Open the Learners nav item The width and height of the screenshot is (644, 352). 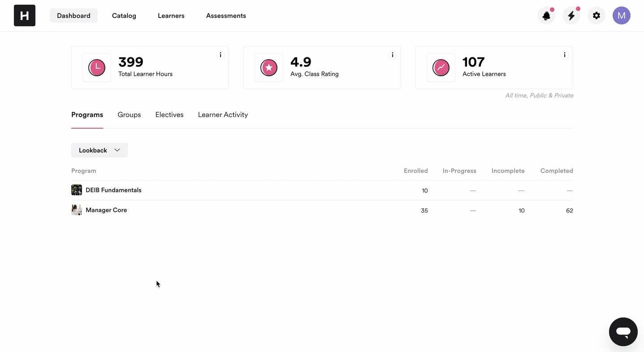(171, 16)
